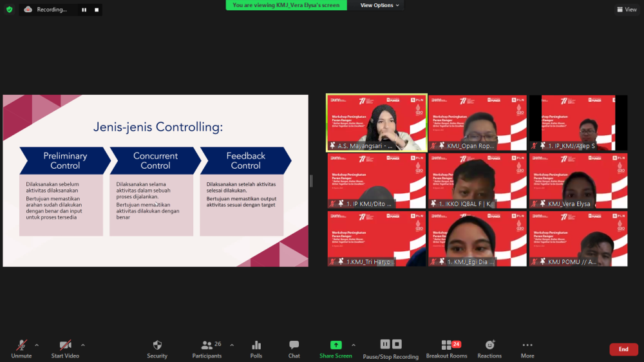
Task: Click the red End button
Action: pos(623,349)
